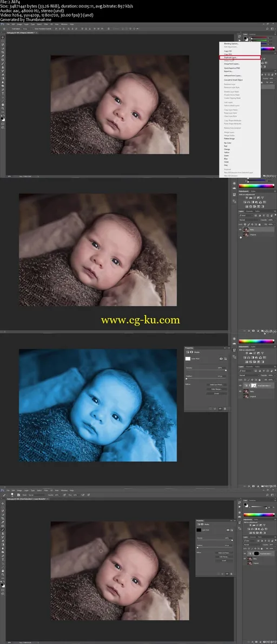
Task: Load selection from mask in the blue frame's Properties panel
Action: (x=210, y=408)
